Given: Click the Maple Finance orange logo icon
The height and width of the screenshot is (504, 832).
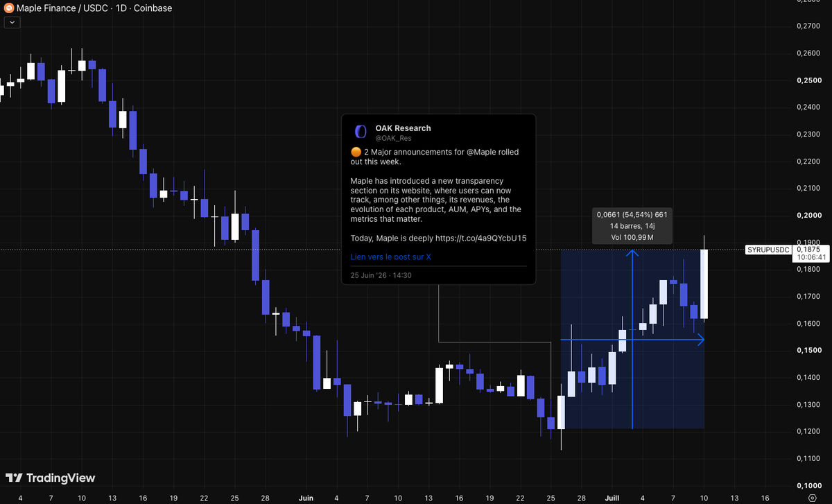Looking at the screenshot, I should [9, 8].
